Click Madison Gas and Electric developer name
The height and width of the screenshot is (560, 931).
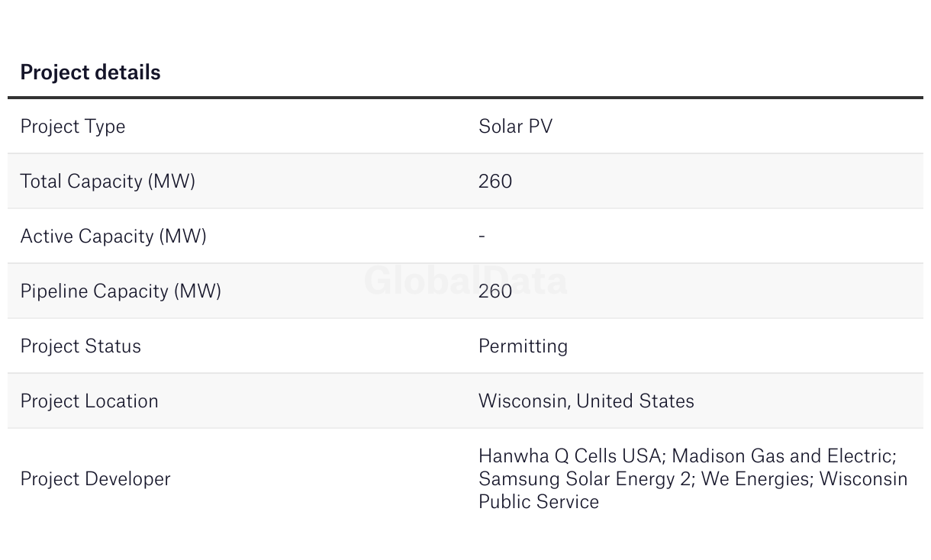tap(782, 456)
